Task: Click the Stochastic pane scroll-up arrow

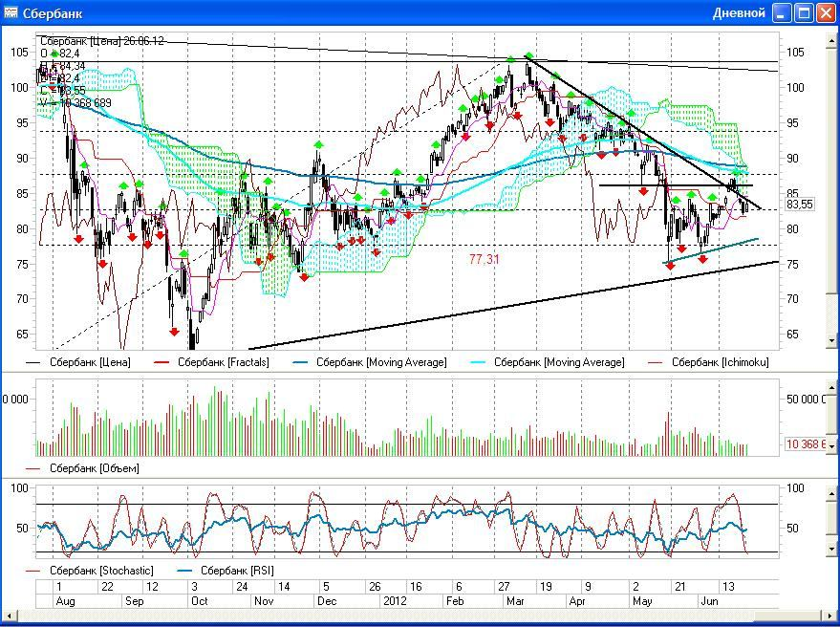Action: (832, 492)
